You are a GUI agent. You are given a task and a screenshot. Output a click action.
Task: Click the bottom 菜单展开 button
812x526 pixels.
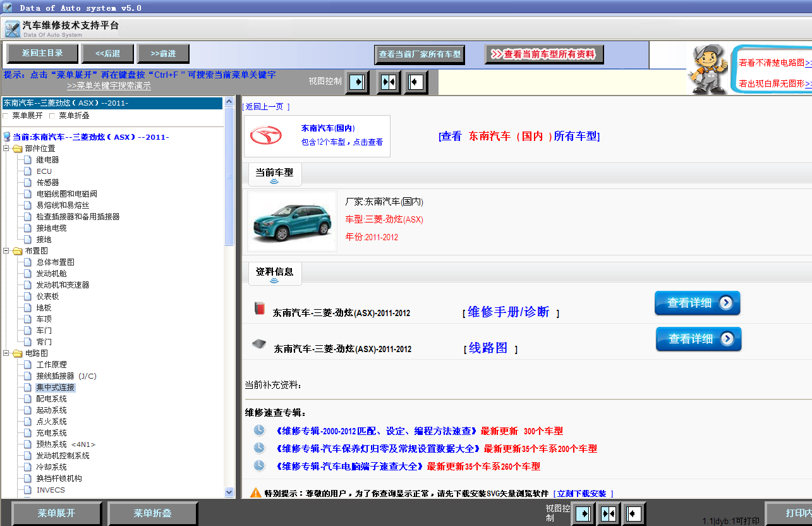click(57, 513)
